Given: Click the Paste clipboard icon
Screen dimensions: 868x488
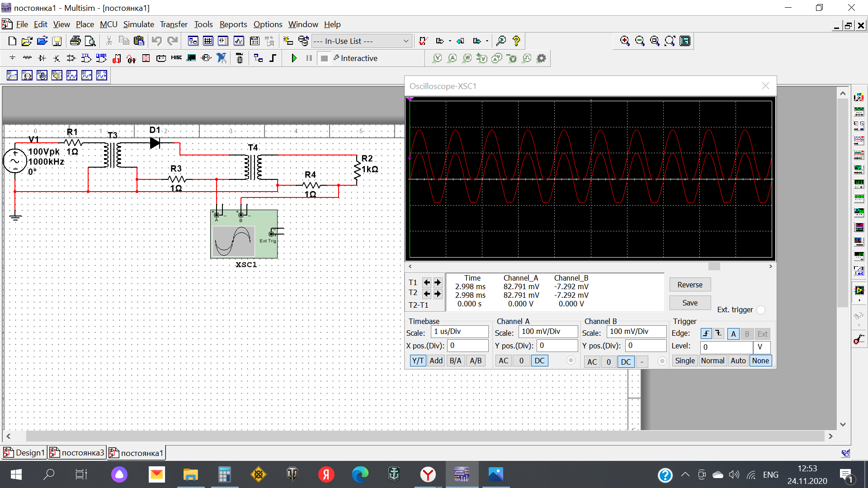Looking at the screenshot, I should (139, 41).
